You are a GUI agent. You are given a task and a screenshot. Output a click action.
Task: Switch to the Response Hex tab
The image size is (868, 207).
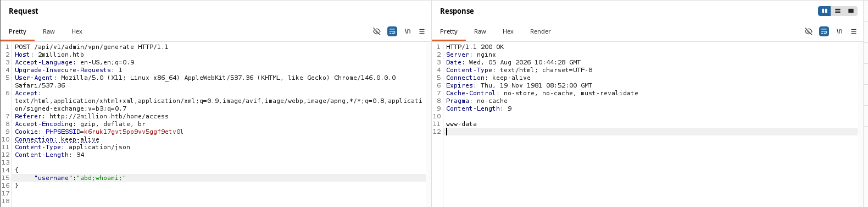tap(508, 31)
